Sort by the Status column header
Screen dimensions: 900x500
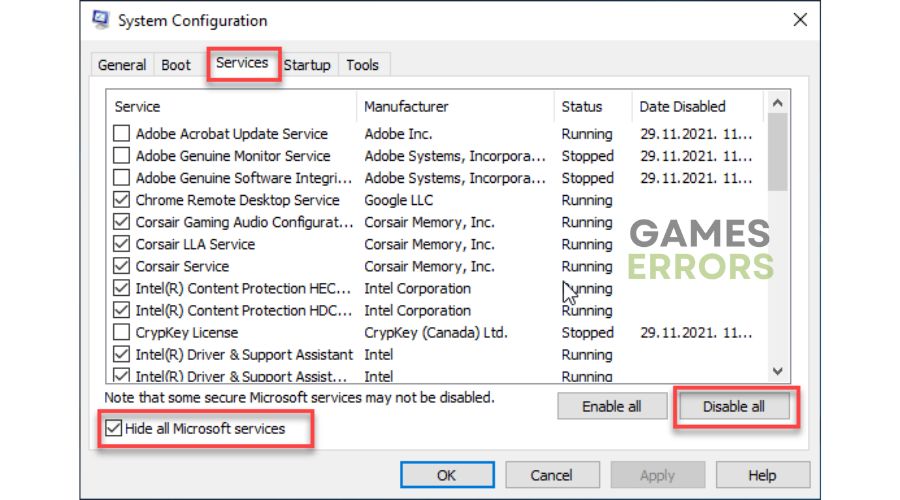coord(593,106)
